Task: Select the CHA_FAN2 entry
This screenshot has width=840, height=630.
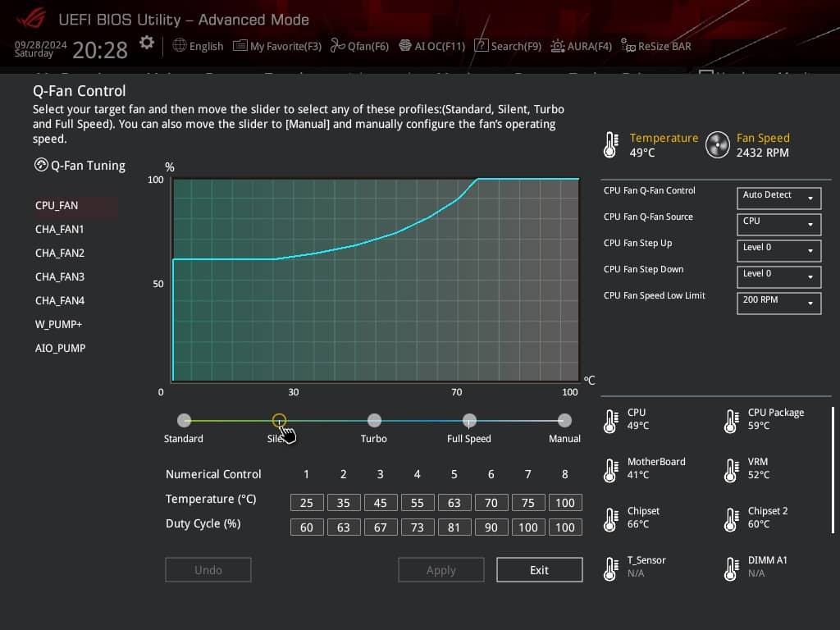Action: point(59,253)
